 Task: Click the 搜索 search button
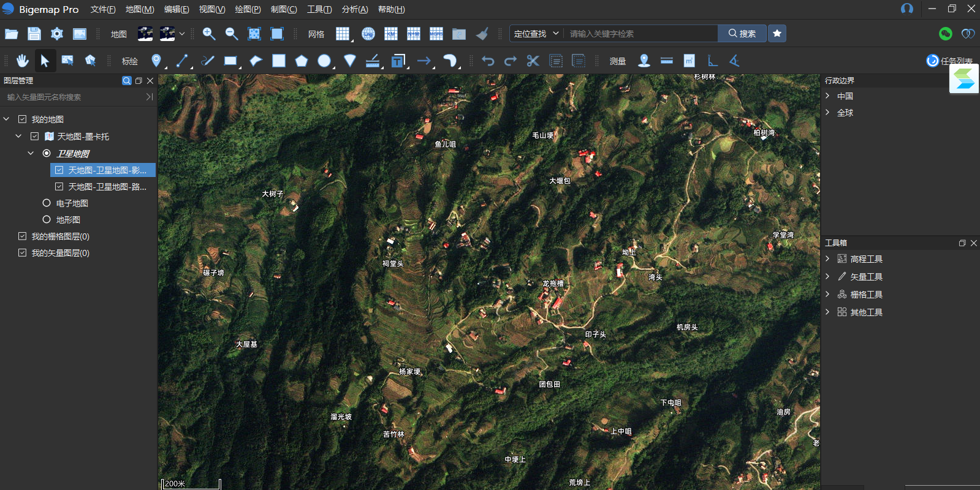(x=742, y=34)
